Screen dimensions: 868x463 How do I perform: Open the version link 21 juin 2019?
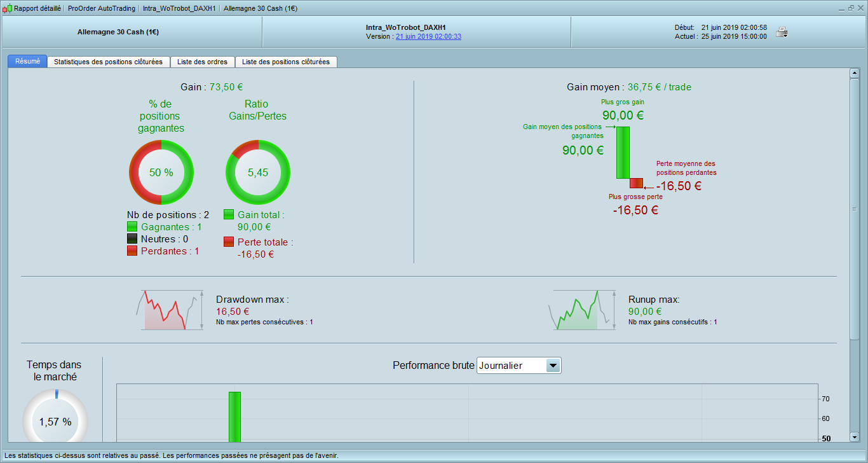pyautogui.click(x=428, y=37)
